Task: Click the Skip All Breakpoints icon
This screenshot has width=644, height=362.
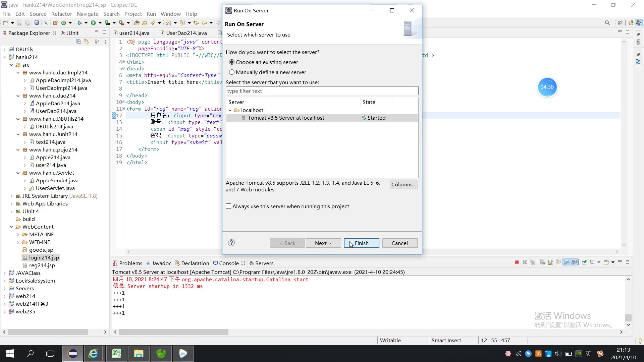Action: 46,23
